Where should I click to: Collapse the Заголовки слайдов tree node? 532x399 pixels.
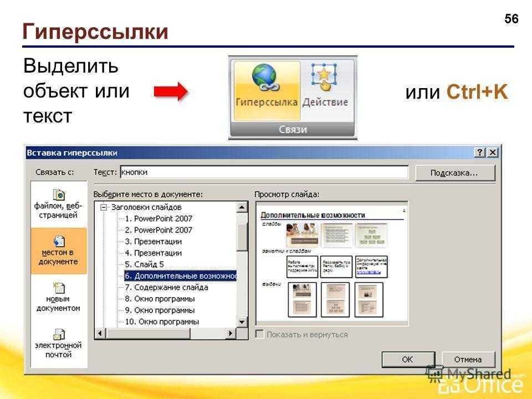[x=104, y=207]
